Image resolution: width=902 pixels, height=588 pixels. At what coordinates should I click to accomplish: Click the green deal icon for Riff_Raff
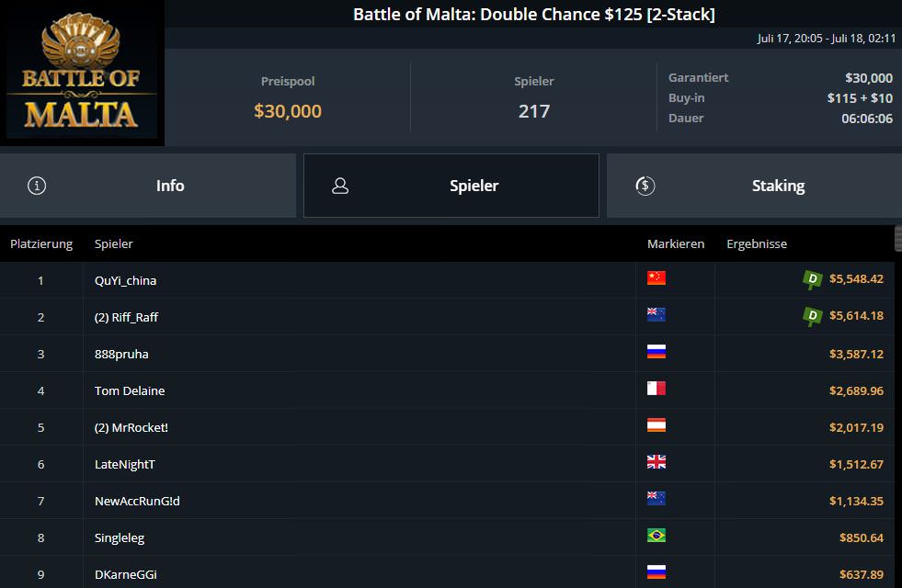812,316
